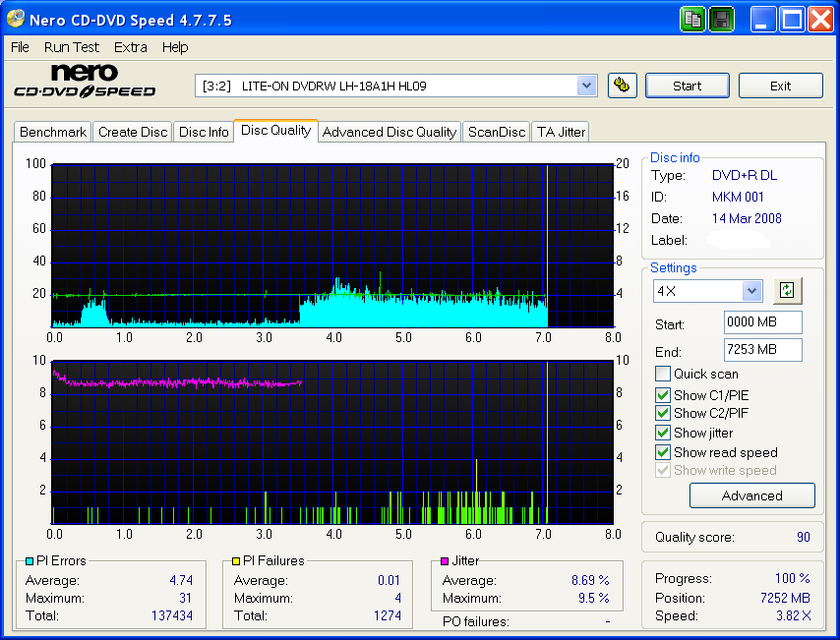Open the Run Test menu
840x640 pixels.
pyautogui.click(x=71, y=46)
